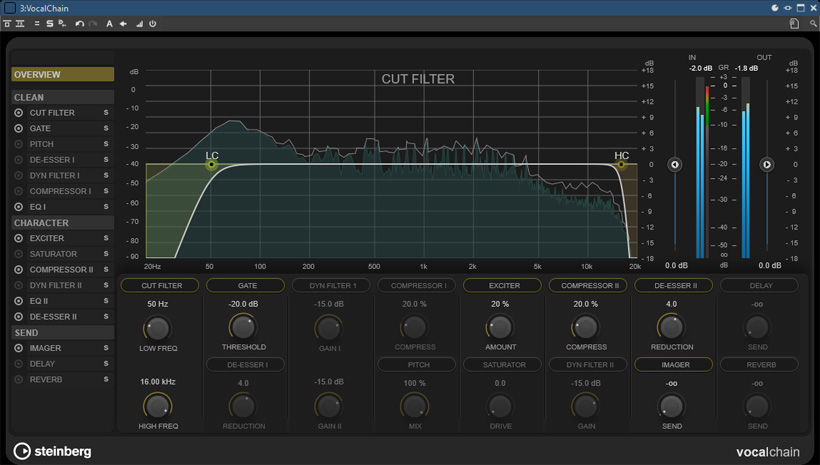The height and width of the screenshot is (465, 820).
Task: Click the equals-sign icon in the plugin toolbar
Action: point(37,24)
